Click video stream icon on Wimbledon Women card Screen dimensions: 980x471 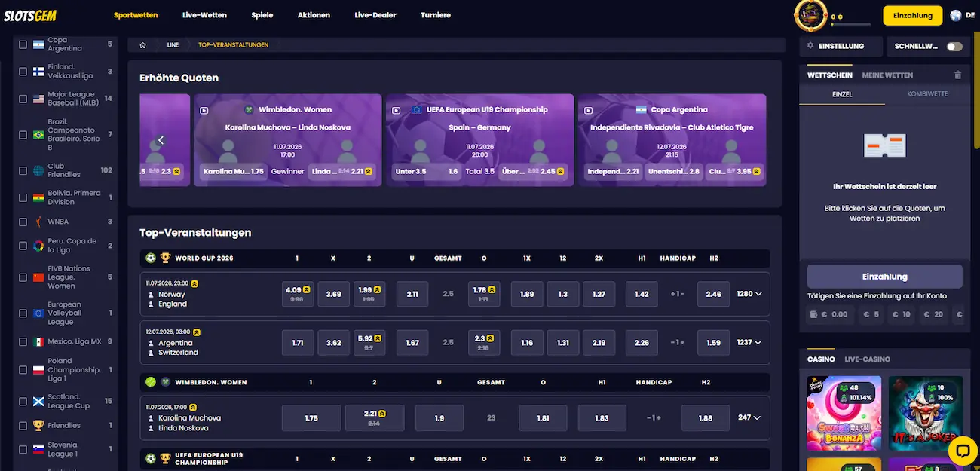pos(204,110)
